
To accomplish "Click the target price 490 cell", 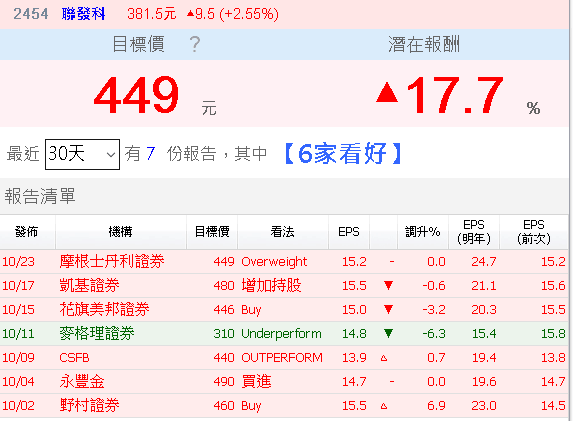I will click(224, 382).
